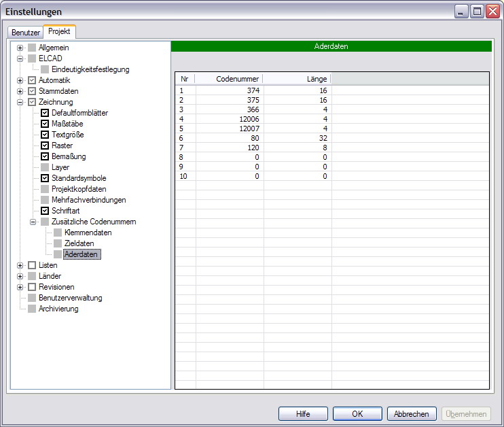Check the Listen checkbox
This screenshot has width=504, height=427.
pos(32,265)
